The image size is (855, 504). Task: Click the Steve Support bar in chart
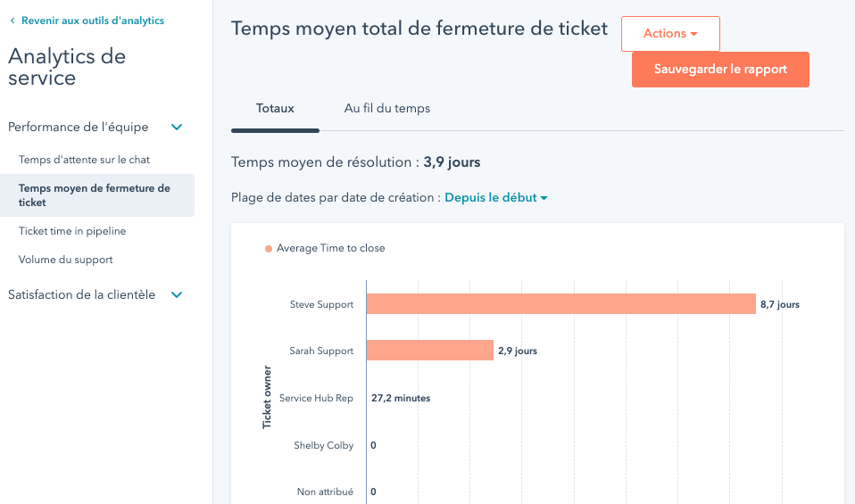point(560,304)
